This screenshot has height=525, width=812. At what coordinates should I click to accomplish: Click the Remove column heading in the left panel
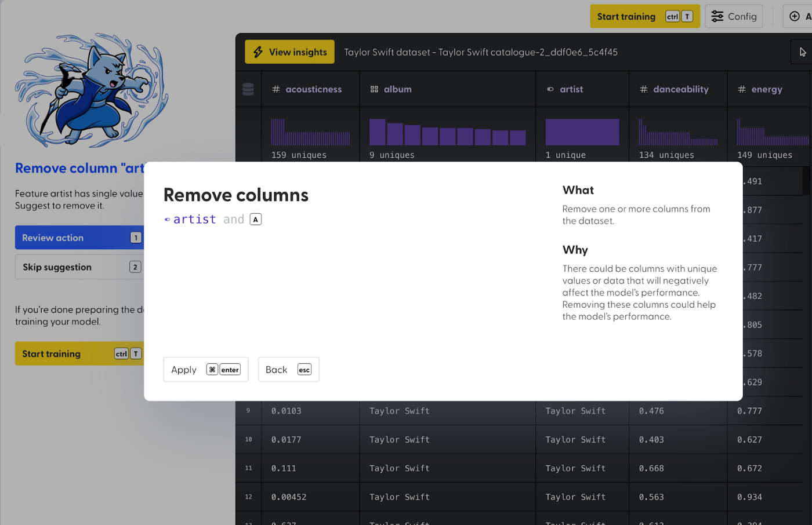[79, 168]
